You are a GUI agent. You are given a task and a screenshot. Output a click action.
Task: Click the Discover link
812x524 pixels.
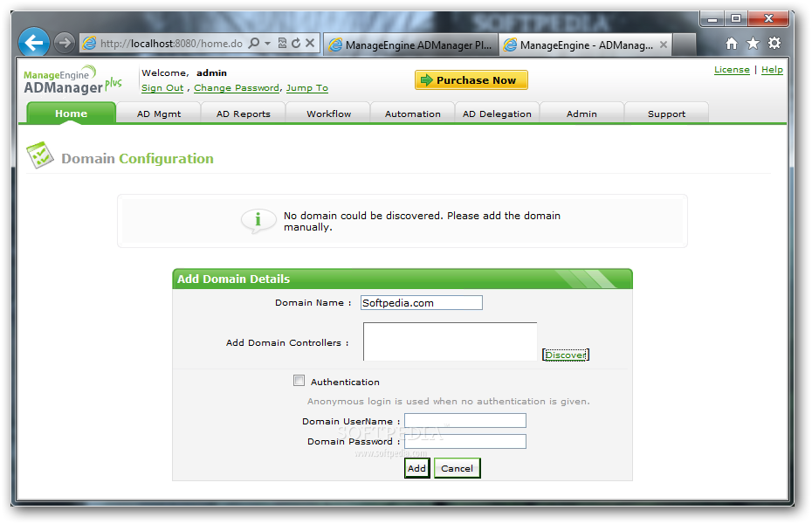[x=566, y=355]
